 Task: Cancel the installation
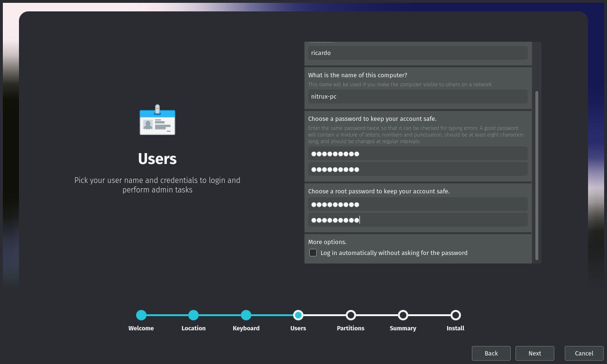[584, 353]
